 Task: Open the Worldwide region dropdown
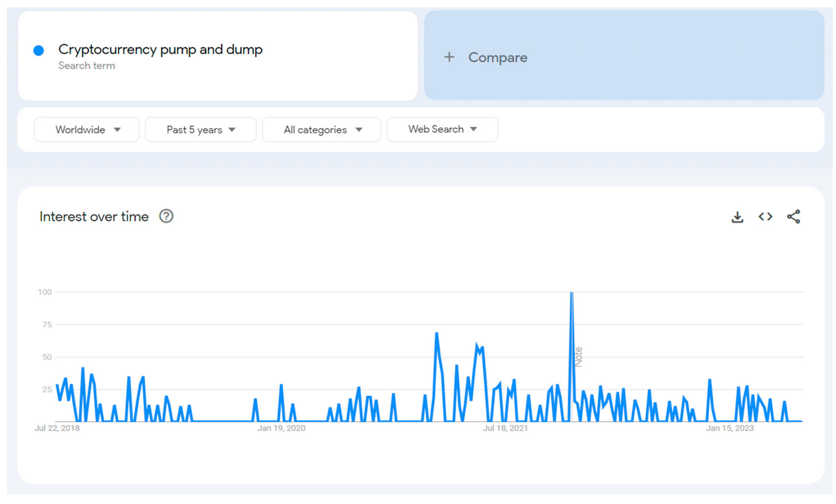coord(87,130)
